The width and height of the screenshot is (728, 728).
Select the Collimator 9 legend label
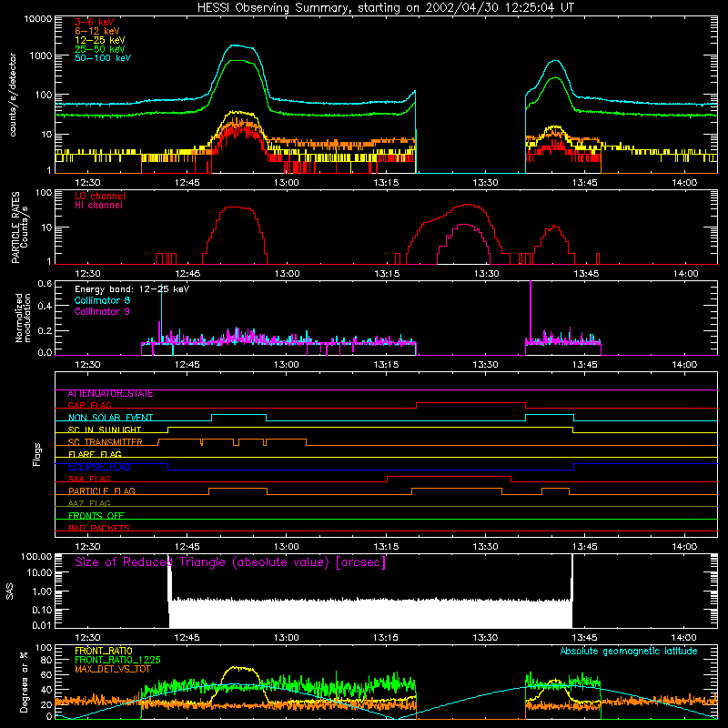pyautogui.click(x=102, y=311)
